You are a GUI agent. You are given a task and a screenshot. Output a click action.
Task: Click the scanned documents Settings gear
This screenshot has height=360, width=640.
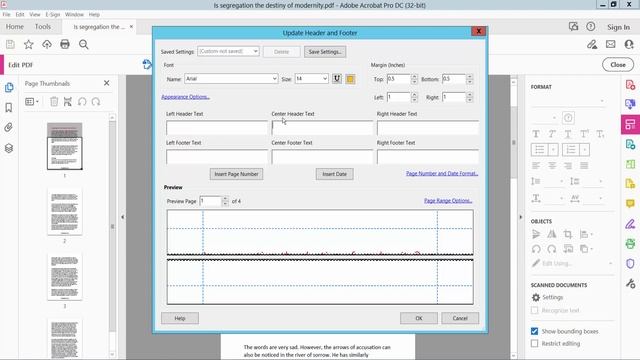(536, 298)
